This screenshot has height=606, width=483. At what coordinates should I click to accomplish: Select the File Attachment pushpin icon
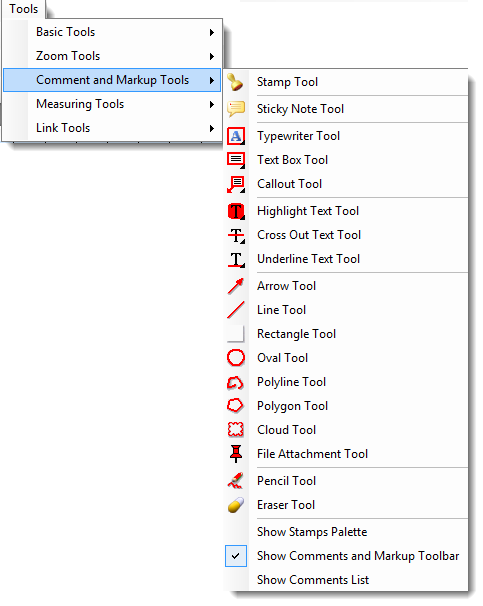tap(236, 454)
